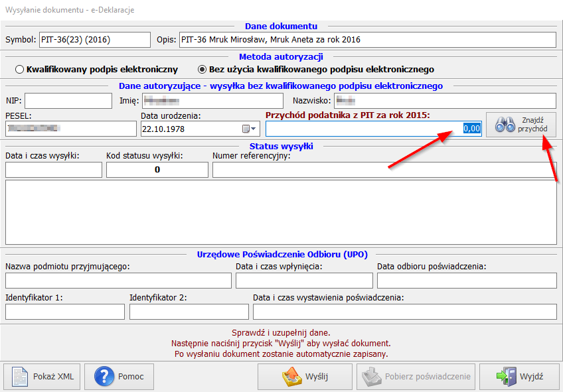The image size is (563, 392).
Task: Click the Nazwa podmiotu przyjmującego field
Action: click(118, 281)
